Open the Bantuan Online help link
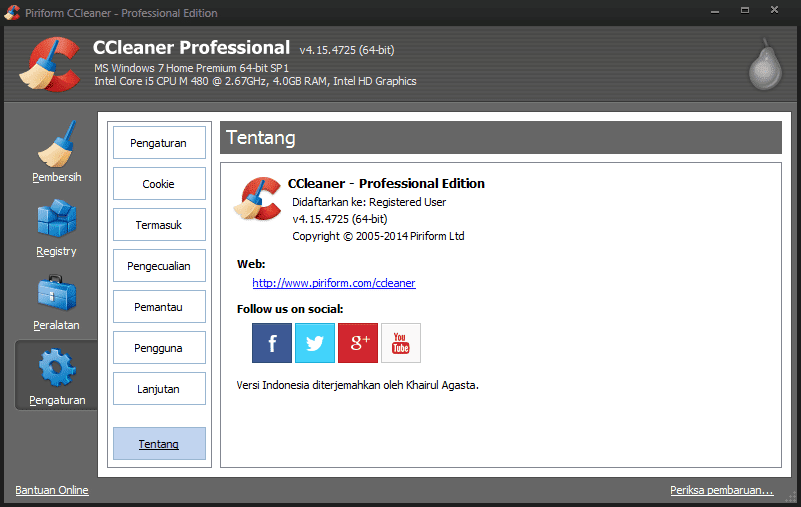The image size is (801, 507). tap(52, 490)
